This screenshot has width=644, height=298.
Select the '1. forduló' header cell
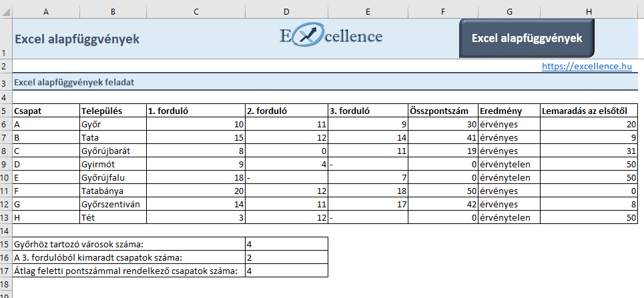196,111
